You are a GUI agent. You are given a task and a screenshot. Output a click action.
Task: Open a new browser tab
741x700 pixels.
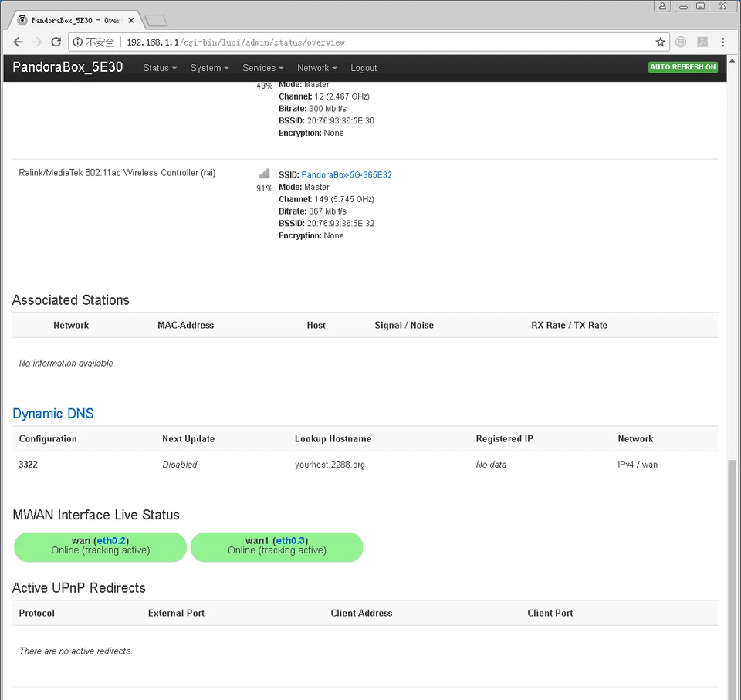(156, 20)
